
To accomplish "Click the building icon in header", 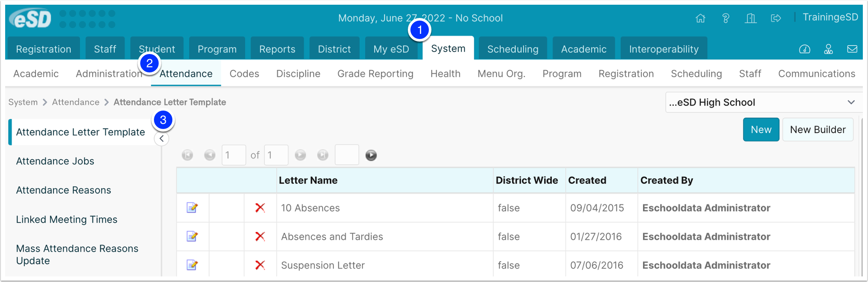I will click(x=751, y=18).
